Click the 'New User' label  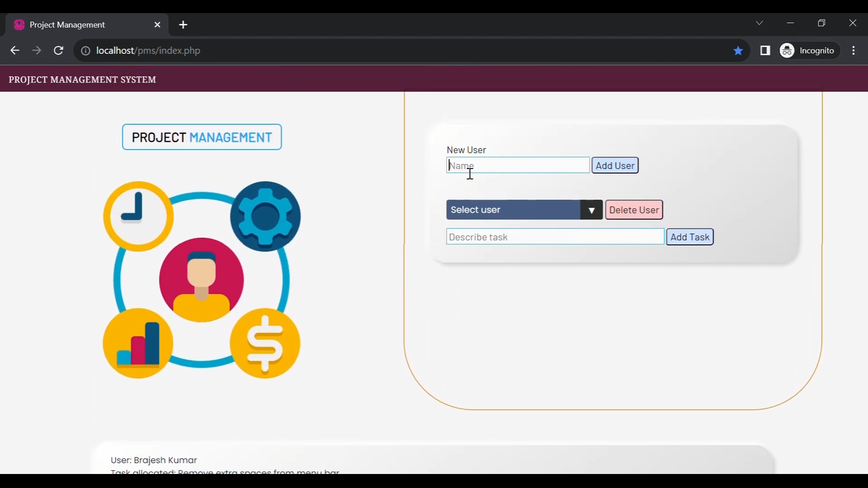[x=467, y=150]
